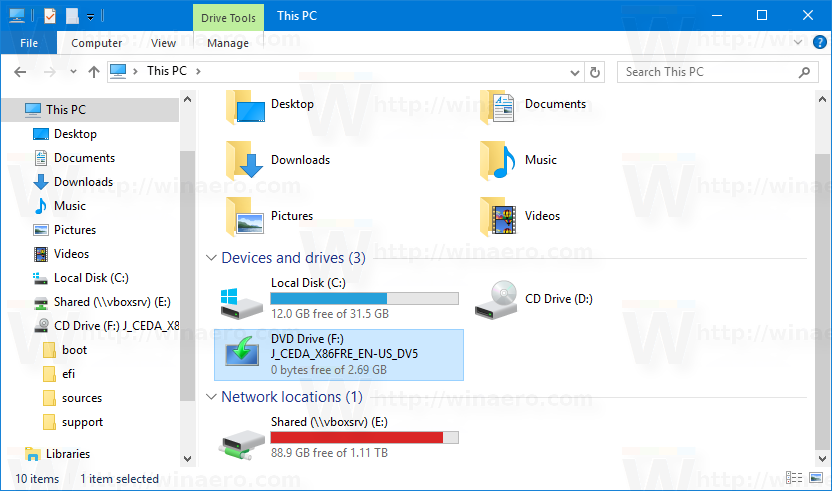Viewport: 832px width, 491px height.
Task: Open the Manage ribbon tab
Action: [228, 43]
